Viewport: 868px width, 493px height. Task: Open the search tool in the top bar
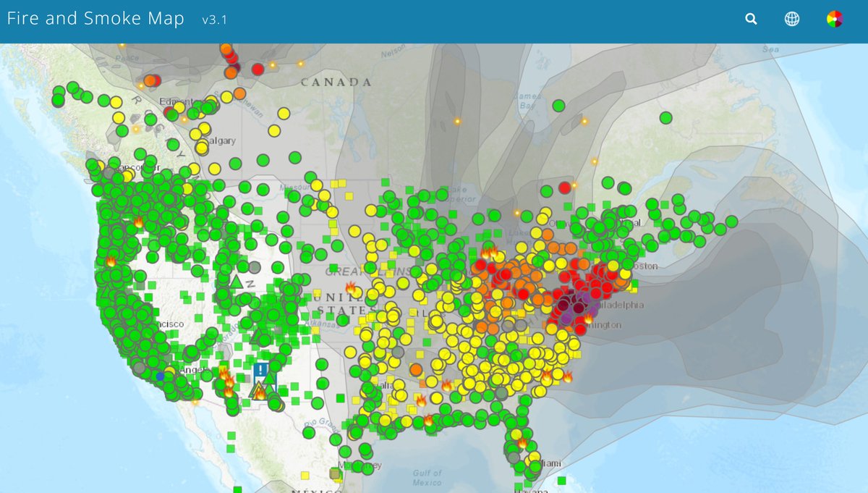[750, 19]
